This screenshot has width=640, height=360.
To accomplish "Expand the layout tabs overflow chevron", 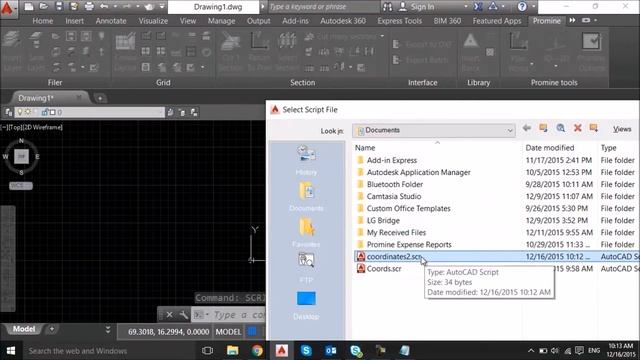I will point(108,329).
